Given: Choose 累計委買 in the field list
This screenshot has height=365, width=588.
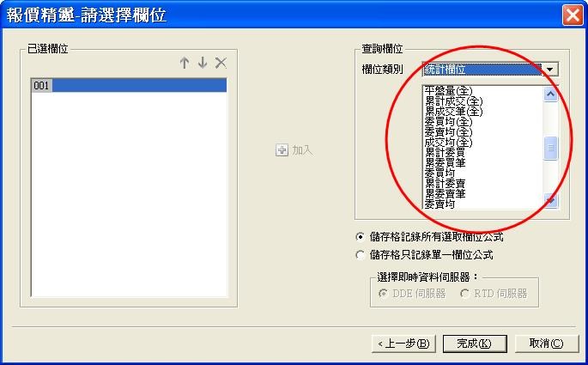Looking at the screenshot, I should [445, 153].
